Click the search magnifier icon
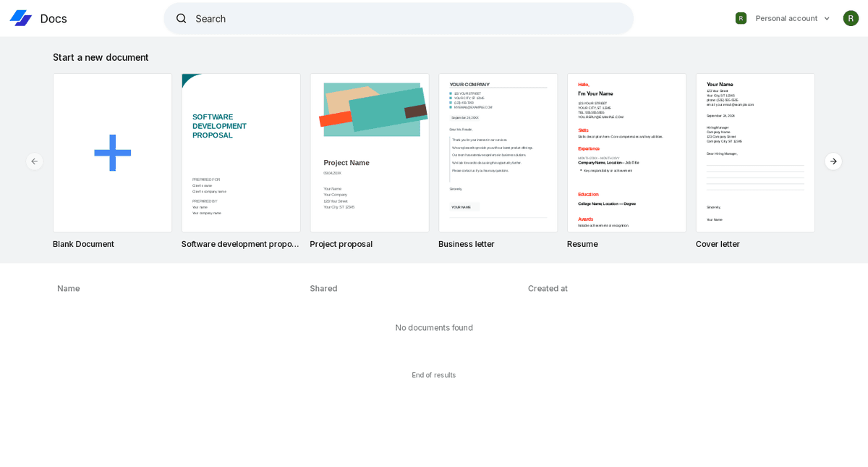Viewport: 868px width, 467px height. pos(182,18)
